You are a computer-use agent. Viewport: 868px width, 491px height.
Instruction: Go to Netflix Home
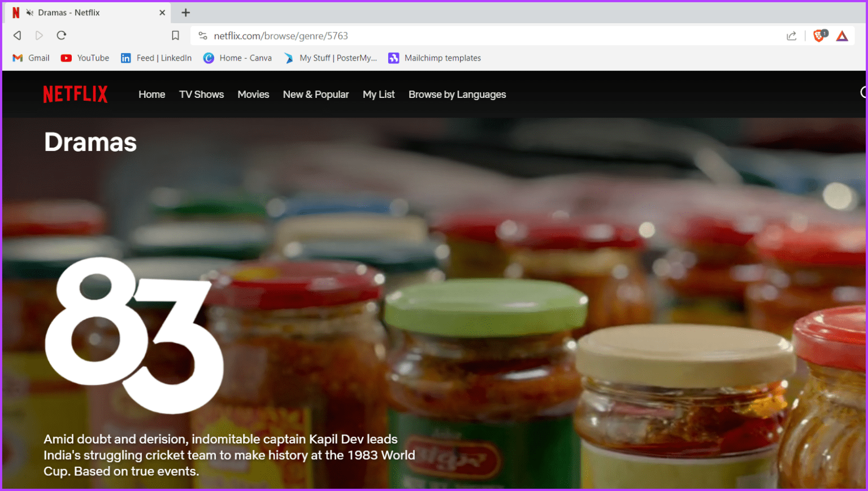click(152, 94)
